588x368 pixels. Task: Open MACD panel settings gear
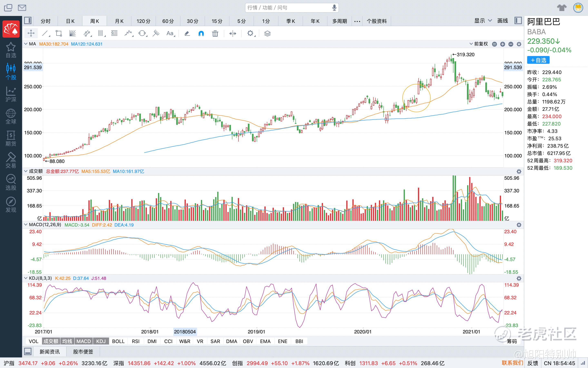pos(519,225)
